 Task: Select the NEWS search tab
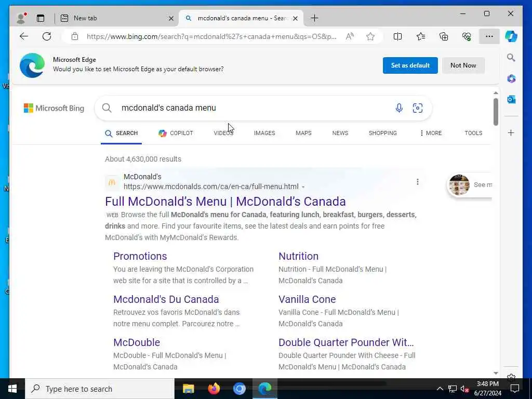pos(340,133)
